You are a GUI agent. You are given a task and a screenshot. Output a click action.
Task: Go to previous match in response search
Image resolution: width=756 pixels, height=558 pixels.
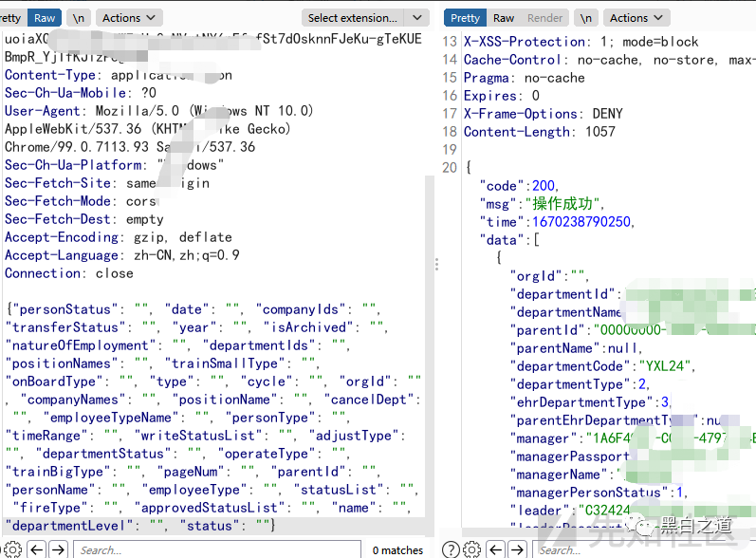(495, 549)
